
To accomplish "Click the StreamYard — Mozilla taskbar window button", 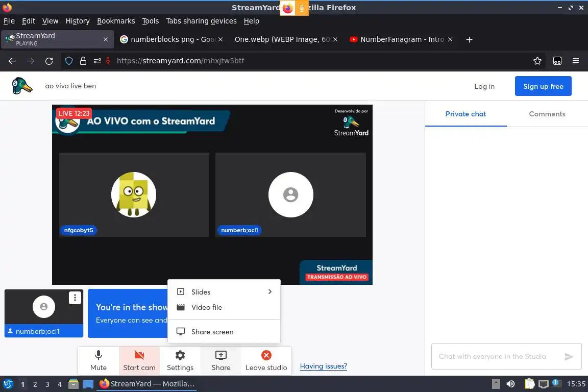I will pyautogui.click(x=146, y=384).
